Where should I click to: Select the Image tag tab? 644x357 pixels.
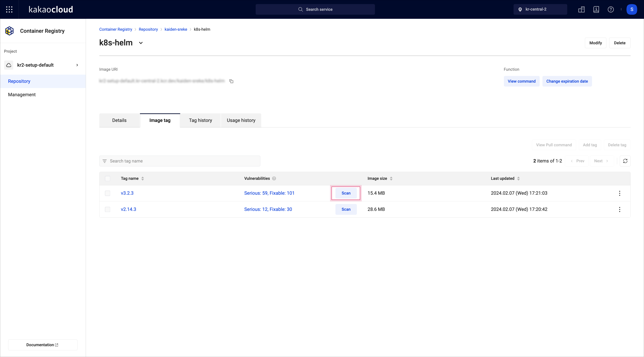[160, 120]
